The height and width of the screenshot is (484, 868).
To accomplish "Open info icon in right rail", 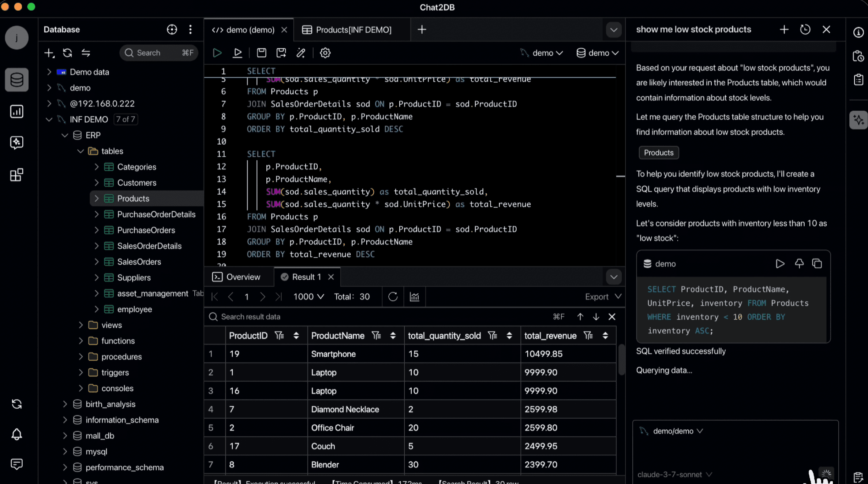I will click(x=858, y=32).
